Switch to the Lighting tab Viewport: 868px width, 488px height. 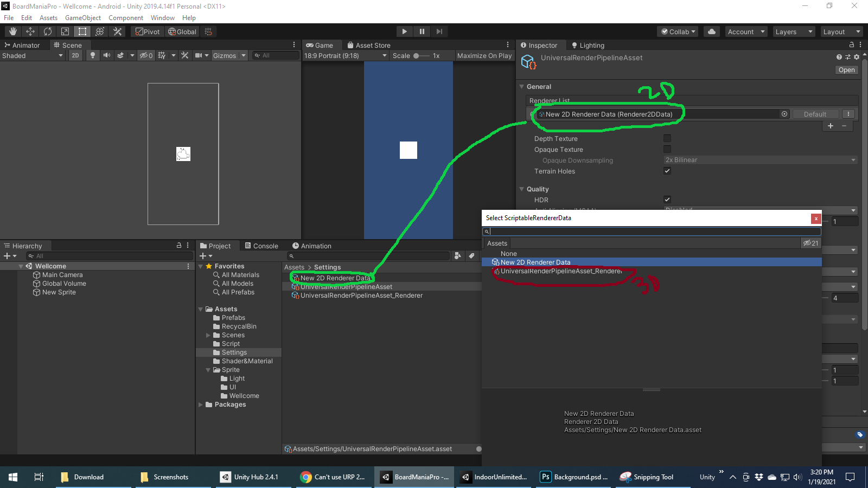(588, 45)
